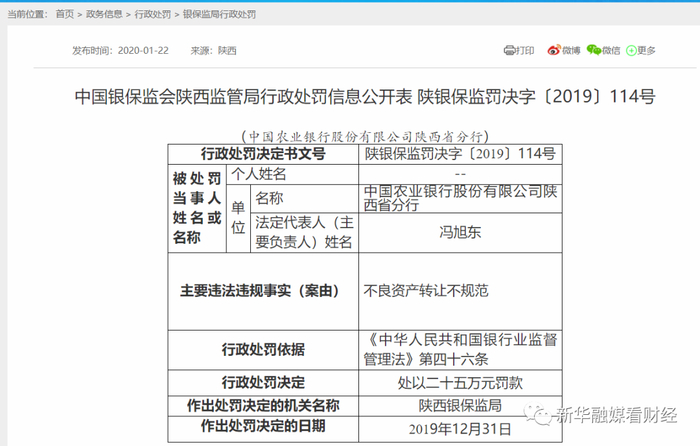
Task: Click the 法定代表人（主要负责人）姓名 cell
Action: [304, 233]
